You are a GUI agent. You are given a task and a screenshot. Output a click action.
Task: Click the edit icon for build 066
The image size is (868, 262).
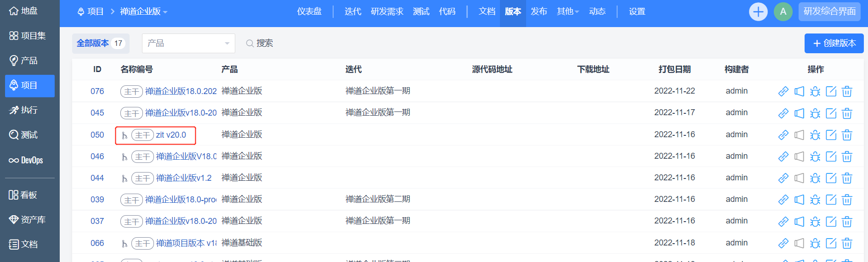pos(831,243)
